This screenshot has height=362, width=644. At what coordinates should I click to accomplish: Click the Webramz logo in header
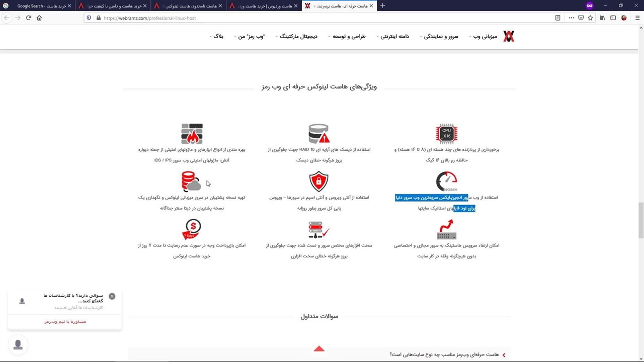[509, 36]
